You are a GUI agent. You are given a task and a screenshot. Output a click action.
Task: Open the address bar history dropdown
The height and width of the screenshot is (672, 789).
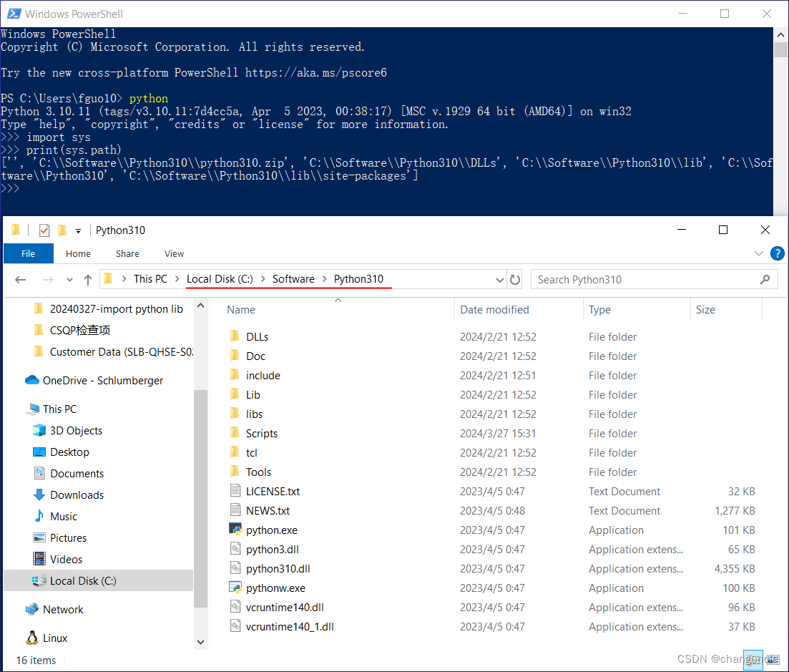(499, 280)
